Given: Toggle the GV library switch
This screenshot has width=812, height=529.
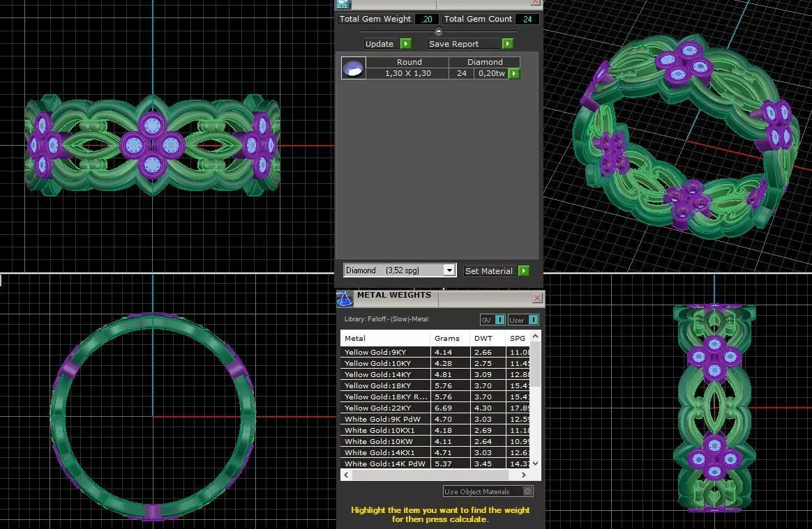Looking at the screenshot, I should [493, 320].
